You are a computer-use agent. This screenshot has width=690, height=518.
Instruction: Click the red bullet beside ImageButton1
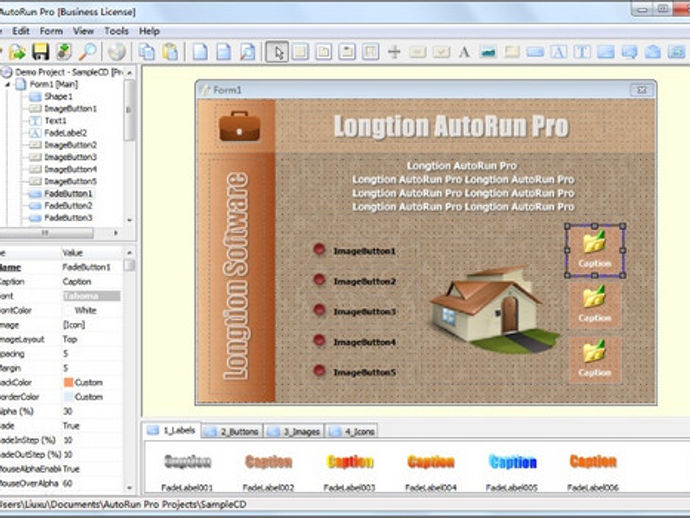pyautogui.click(x=319, y=250)
